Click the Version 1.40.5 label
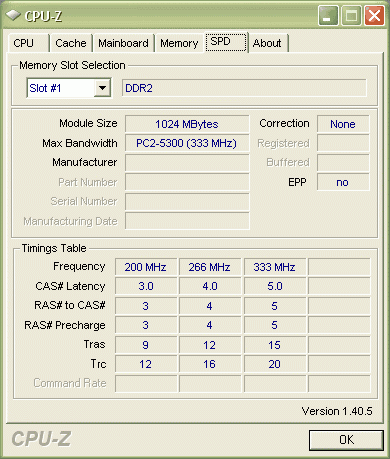The width and height of the screenshot is (390, 459). [337, 411]
